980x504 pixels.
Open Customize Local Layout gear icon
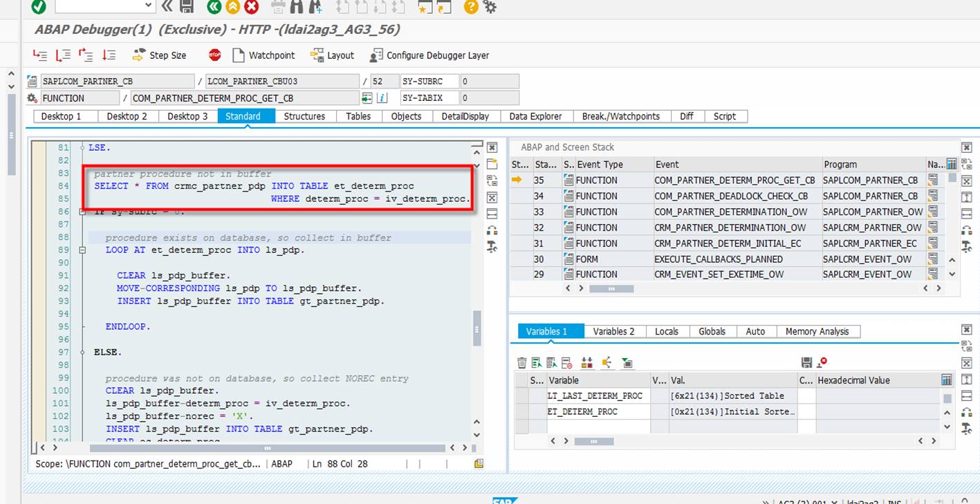(x=490, y=7)
